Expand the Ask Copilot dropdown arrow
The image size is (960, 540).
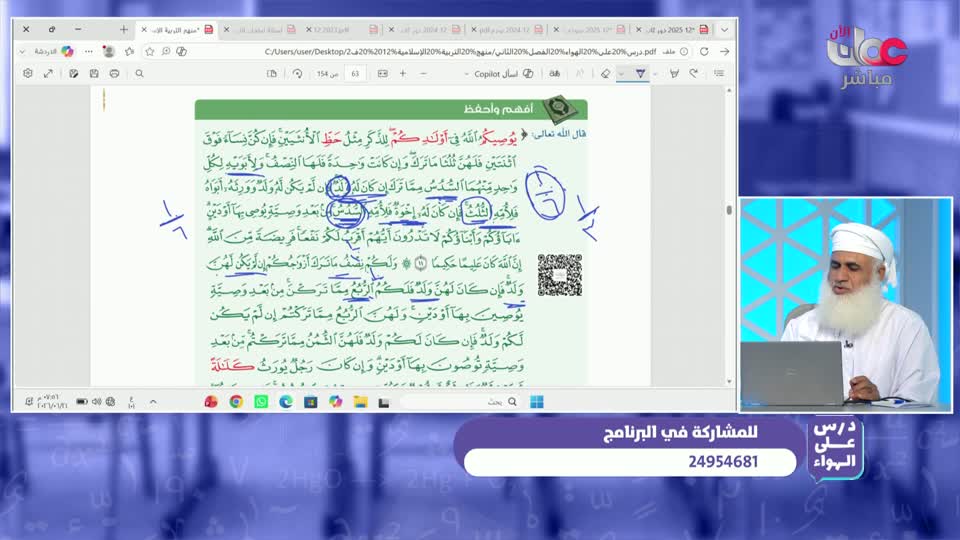(467, 74)
